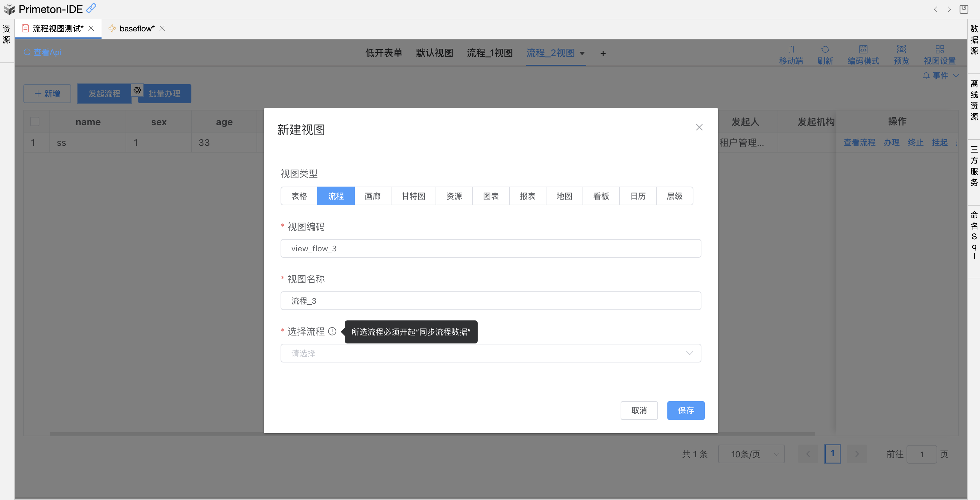Open the 10条/页 page size dropdown
Screen dimensions: 980x500
pos(751,454)
